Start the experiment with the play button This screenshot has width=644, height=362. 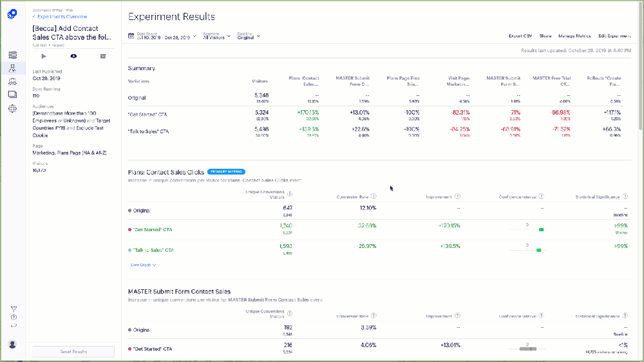(x=44, y=57)
